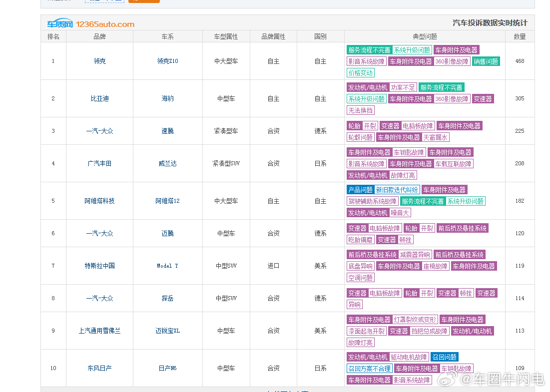Click the 数量 column header
This screenshot has height=392, width=550.
pyautogui.click(x=520, y=36)
